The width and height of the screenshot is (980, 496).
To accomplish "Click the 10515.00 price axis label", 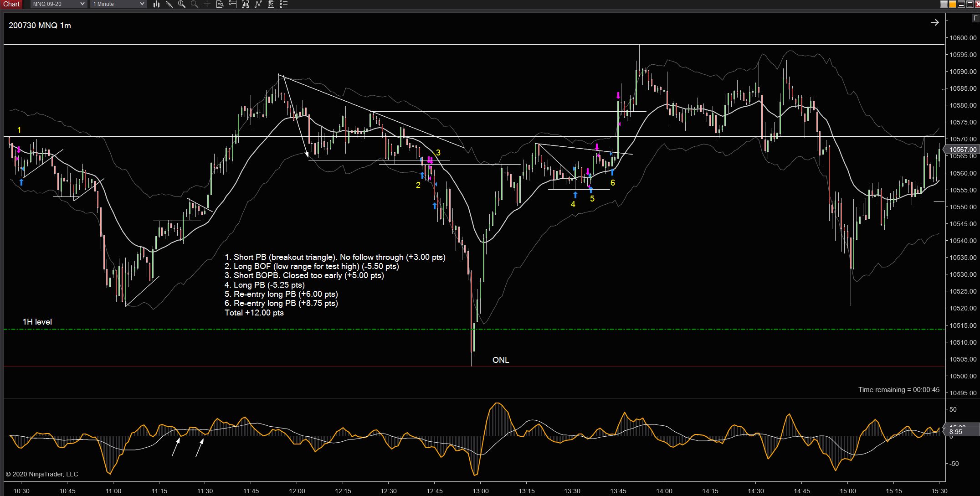I will (x=963, y=325).
